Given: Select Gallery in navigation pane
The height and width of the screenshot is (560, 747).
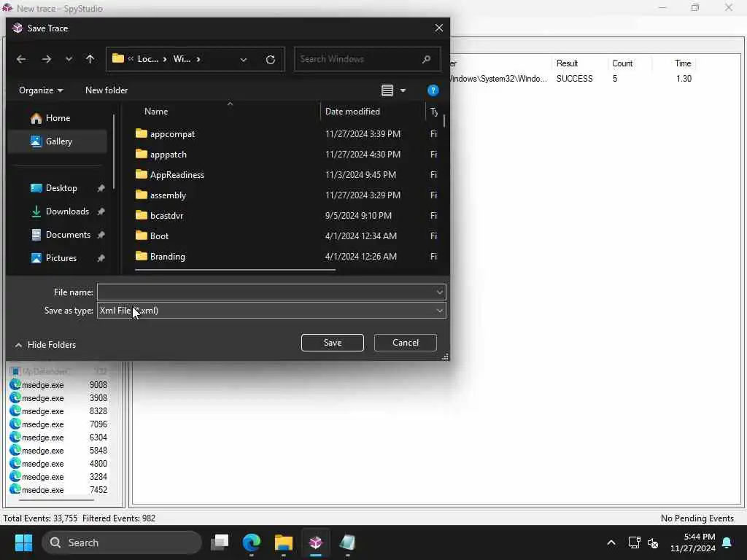Looking at the screenshot, I should click(x=57, y=141).
